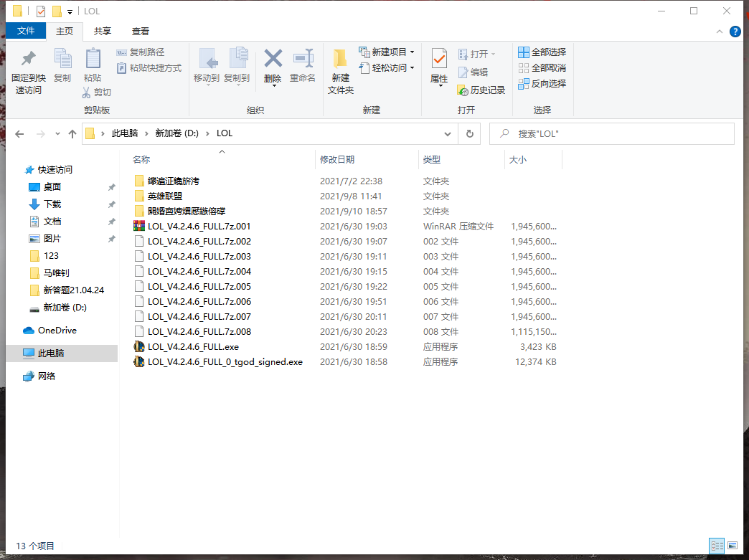Open the address bar history dropdown
The width and height of the screenshot is (749, 560).
point(448,133)
